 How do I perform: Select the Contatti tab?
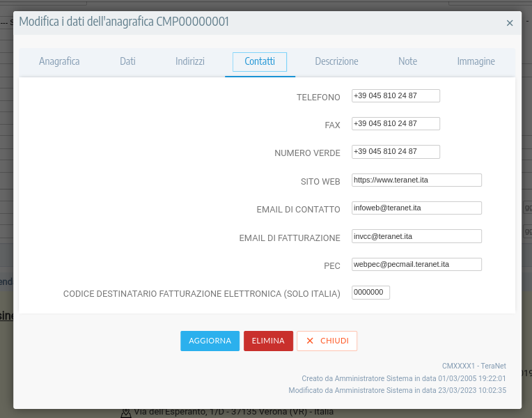tap(260, 61)
